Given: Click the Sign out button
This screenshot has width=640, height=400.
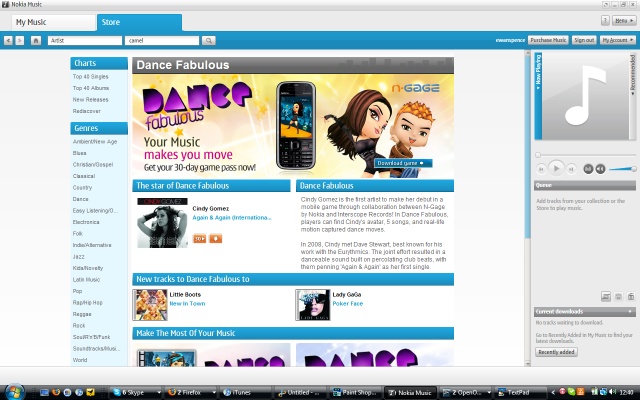Looking at the screenshot, I should point(584,40).
